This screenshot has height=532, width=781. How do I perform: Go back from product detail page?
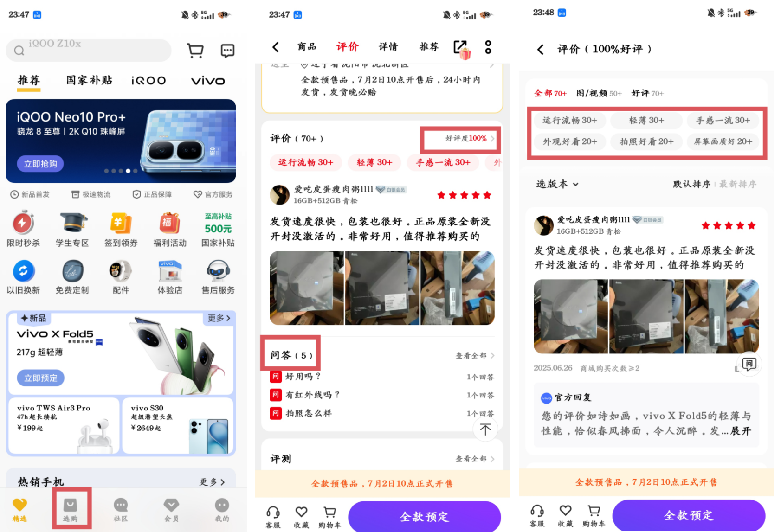pos(276,47)
